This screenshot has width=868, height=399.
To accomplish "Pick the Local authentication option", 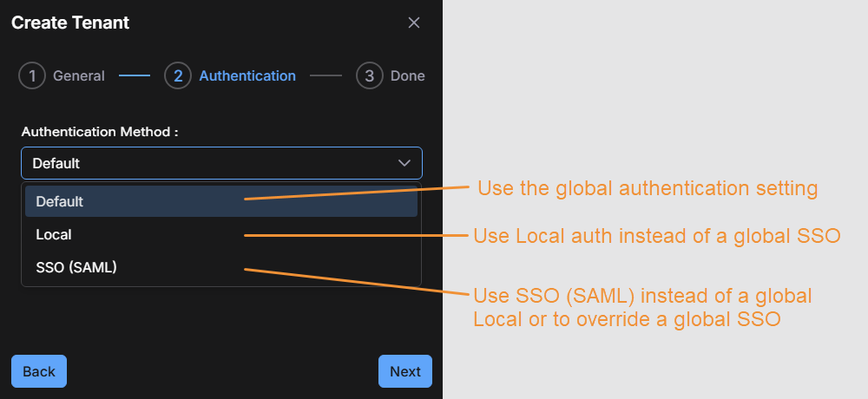I will click(54, 234).
